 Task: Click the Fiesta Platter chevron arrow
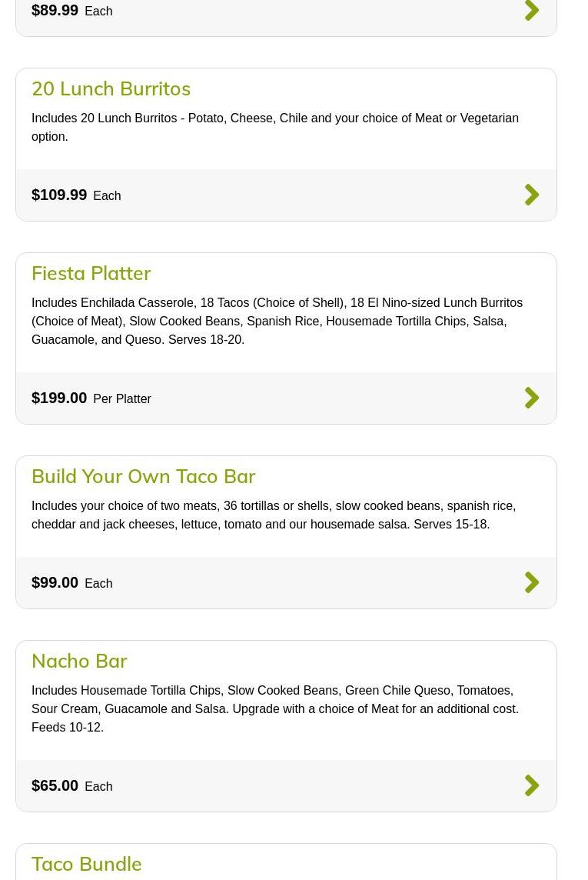[x=532, y=398]
